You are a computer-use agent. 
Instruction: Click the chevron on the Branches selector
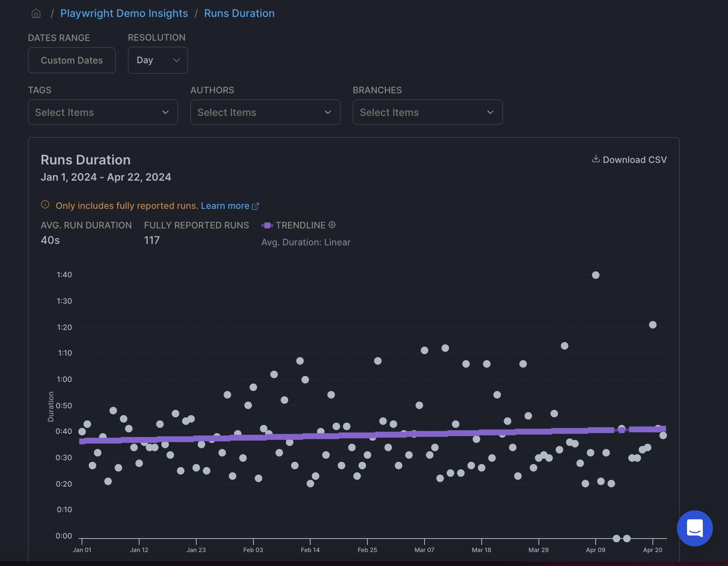(490, 112)
